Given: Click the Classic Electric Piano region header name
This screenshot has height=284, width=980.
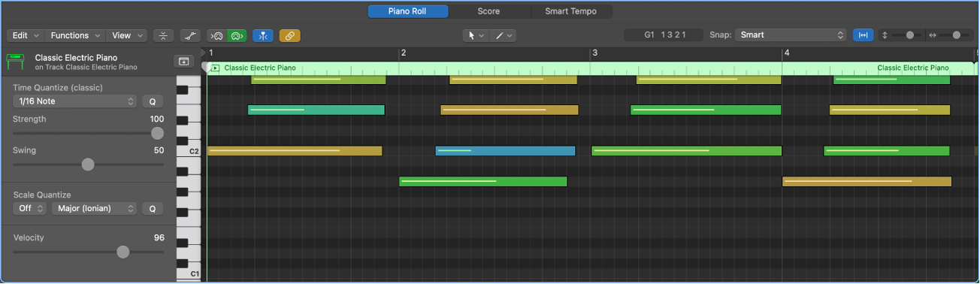Looking at the screenshot, I should (260, 68).
